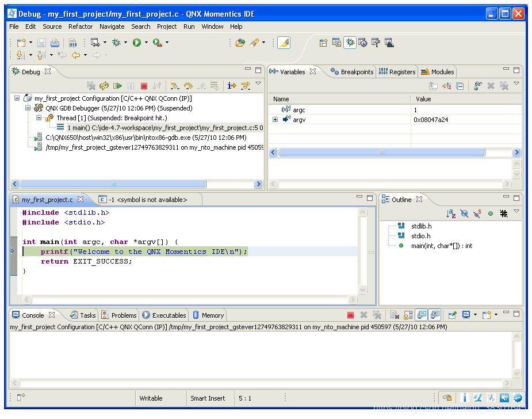This screenshot has width=532, height=419.
Task: Click the Step Into icon in Debug toolbar
Action: tap(175, 86)
